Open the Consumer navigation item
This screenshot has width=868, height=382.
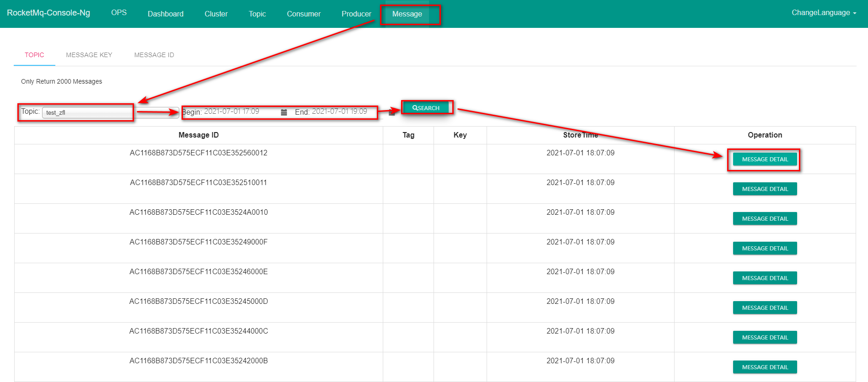(x=304, y=14)
